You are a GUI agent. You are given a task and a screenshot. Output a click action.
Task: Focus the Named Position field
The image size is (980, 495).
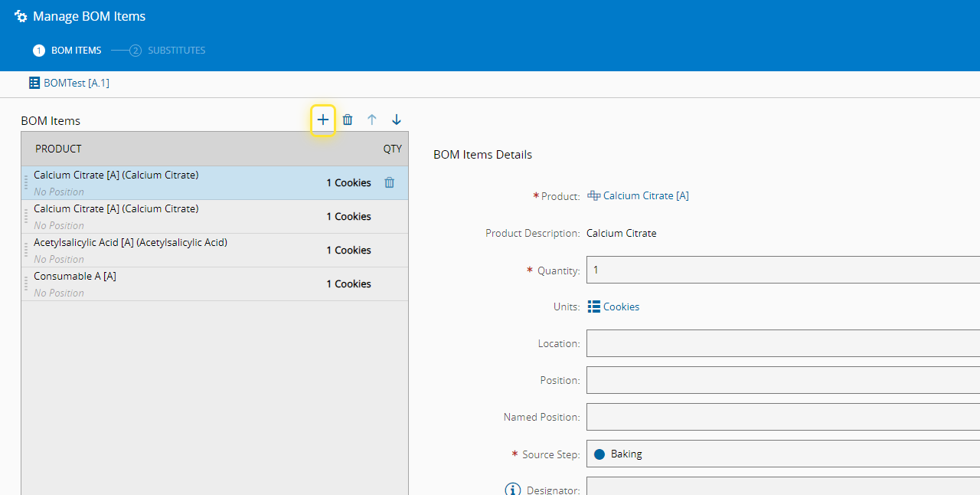[782, 417]
